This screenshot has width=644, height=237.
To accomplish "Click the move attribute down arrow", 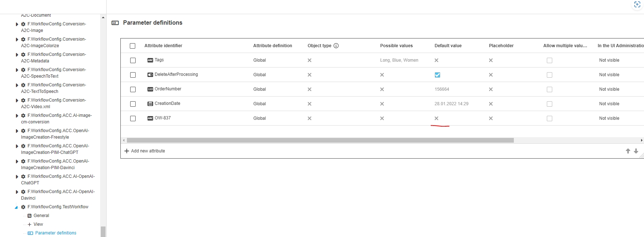I will pyautogui.click(x=636, y=151).
